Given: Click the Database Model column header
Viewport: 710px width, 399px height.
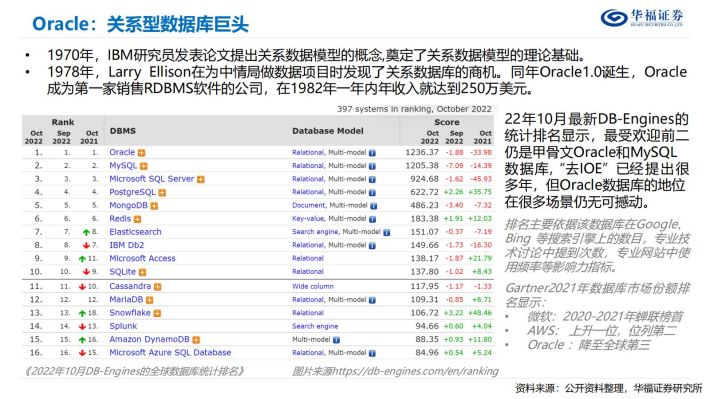Looking at the screenshot, I should point(328,131).
